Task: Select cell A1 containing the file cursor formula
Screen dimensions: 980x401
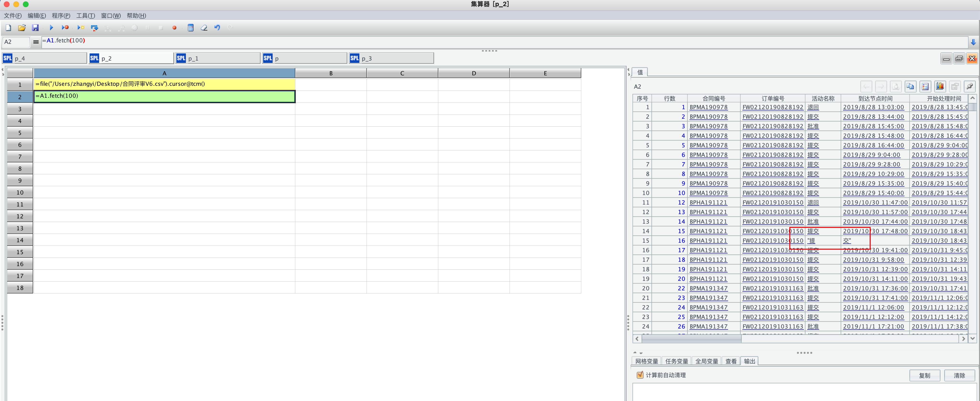Action: (164, 84)
